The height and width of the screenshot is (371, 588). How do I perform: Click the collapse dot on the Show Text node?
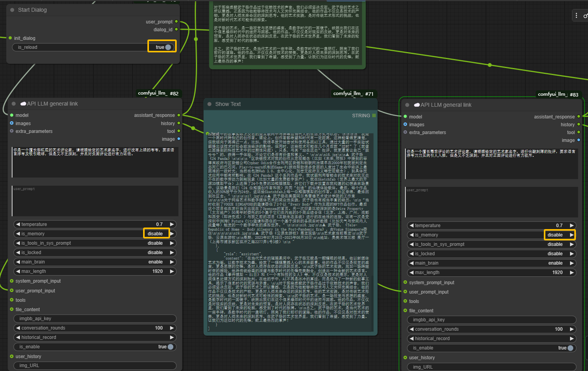(x=209, y=104)
